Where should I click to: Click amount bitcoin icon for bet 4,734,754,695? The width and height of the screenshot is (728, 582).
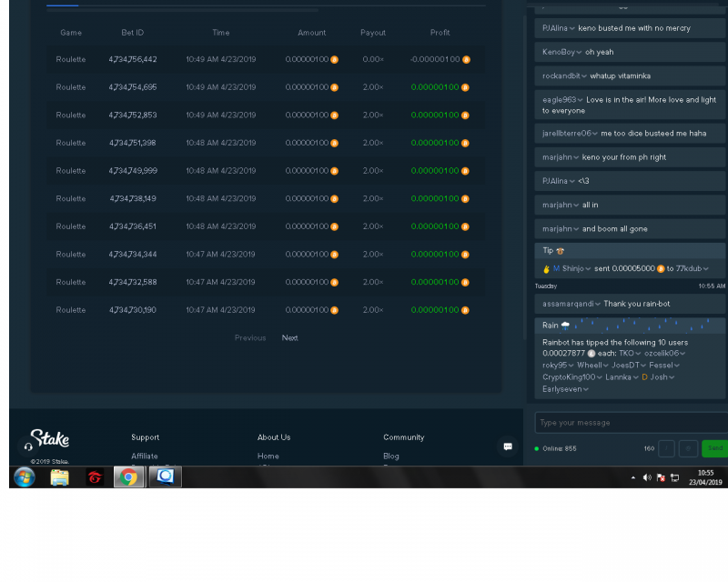(x=334, y=87)
